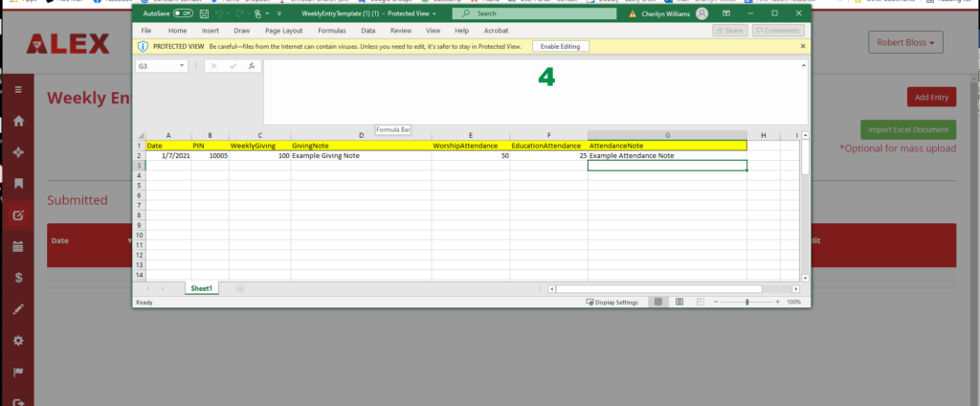This screenshot has width=980, height=406.
Task: Open the Insert ribbon tab
Action: (x=210, y=31)
